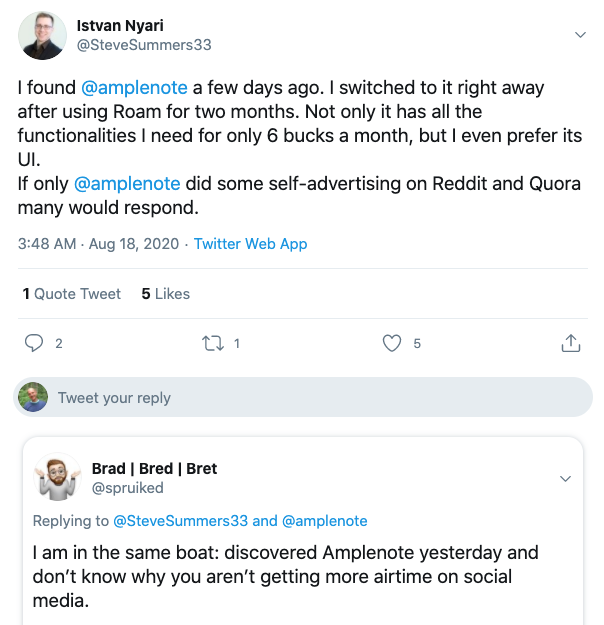The width and height of the screenshot is (604, 625).
Task: View the 1 Quote Tweet list
Action: point(72,294)
